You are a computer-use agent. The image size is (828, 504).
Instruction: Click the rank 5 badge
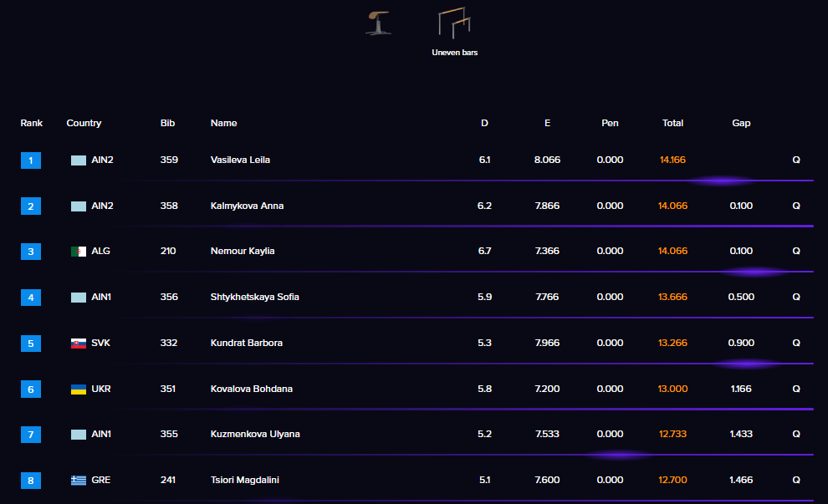coord(31,344)
